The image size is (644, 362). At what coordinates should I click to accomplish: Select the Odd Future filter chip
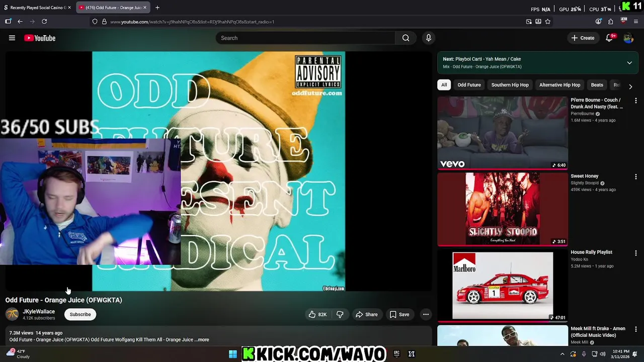[x=469, y=85]
